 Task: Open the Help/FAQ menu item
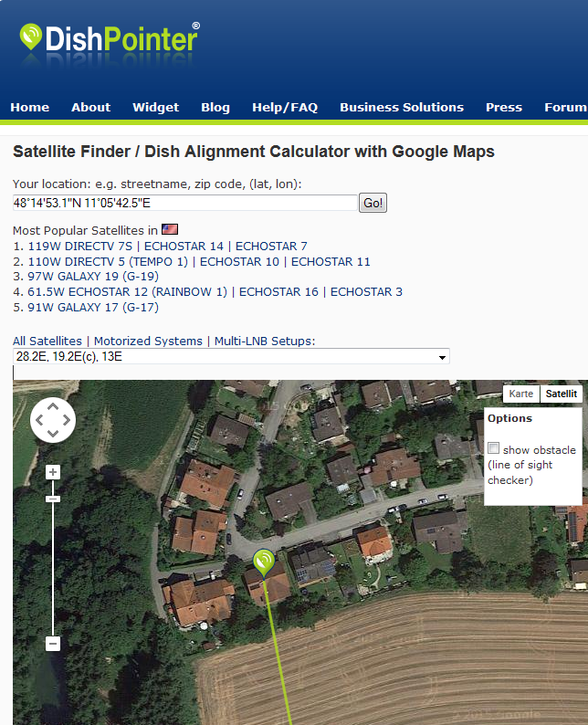pyautogui.click(x=285, y=107)
